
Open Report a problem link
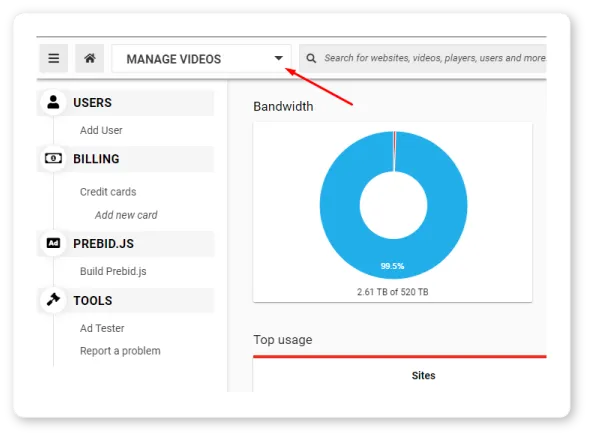click(120, 351)
